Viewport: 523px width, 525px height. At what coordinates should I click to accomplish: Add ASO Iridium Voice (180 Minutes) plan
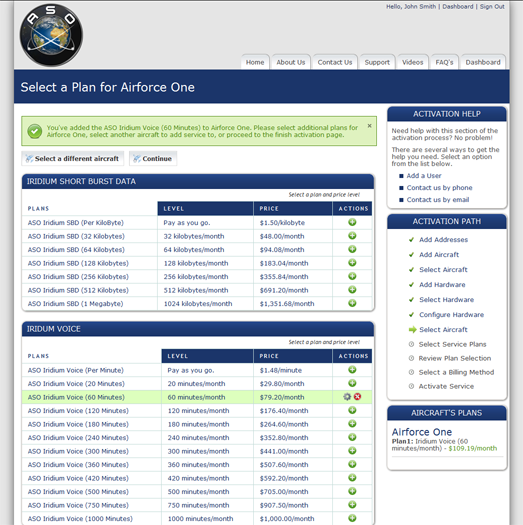point(352,424)
